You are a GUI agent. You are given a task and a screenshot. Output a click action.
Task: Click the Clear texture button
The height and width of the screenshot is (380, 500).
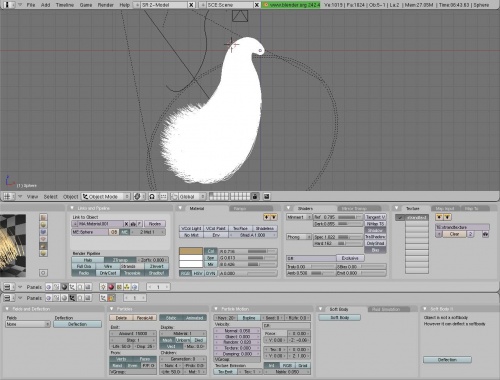454,234
